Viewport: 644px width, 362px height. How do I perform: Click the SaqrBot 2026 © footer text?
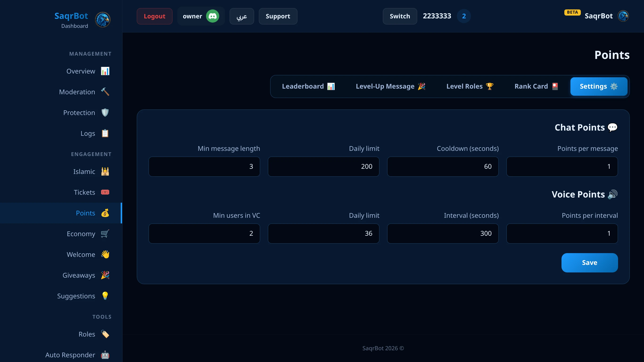click(x=383, y=349)
